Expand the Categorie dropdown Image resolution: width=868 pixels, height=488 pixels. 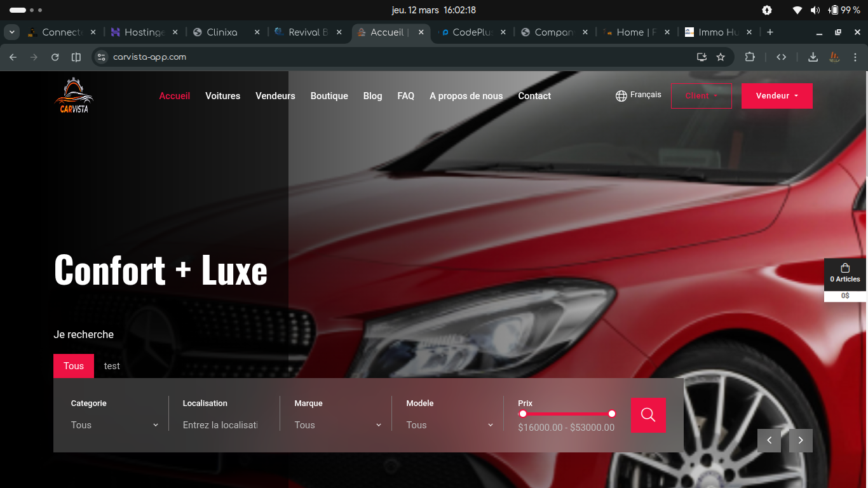[x=114, y=425]
